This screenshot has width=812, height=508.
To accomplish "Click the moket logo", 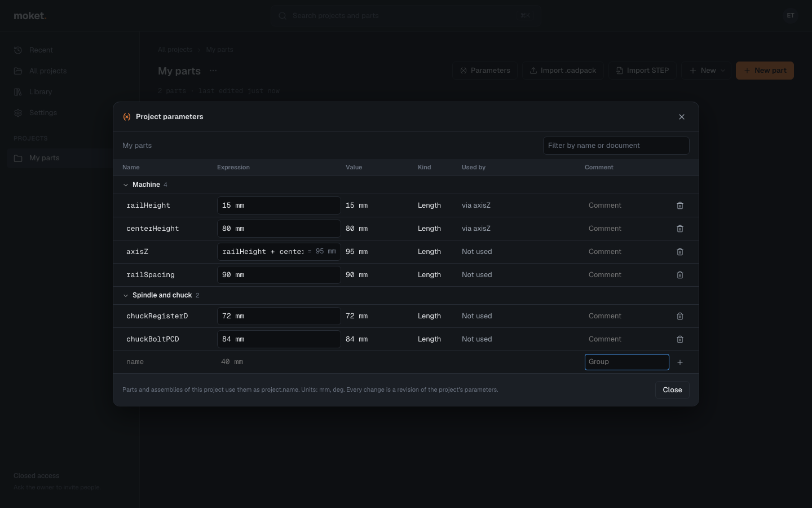I will click(30, 16).
